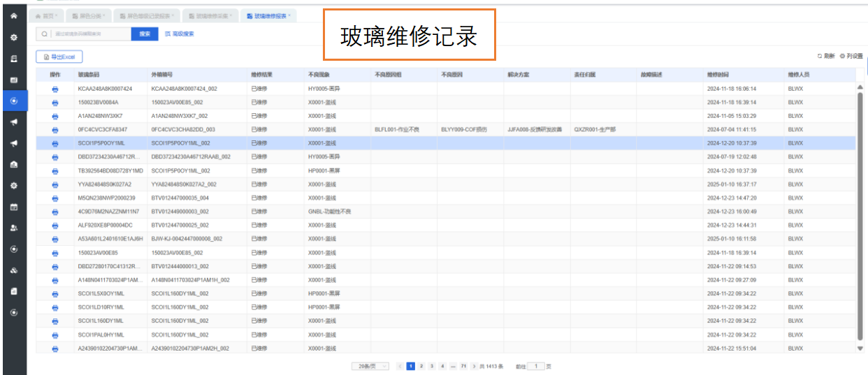The width and height of the screenshot is (868, 375).
Task: Open the building icon in the sidebar
Action: coord(13,164)
